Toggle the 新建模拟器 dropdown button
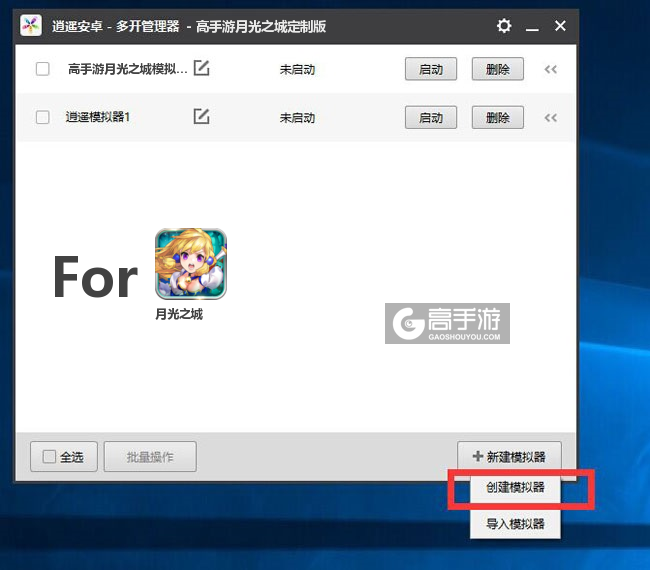Image resolution: width=650 pixels, height=570 pixels. tap(509, 457)
